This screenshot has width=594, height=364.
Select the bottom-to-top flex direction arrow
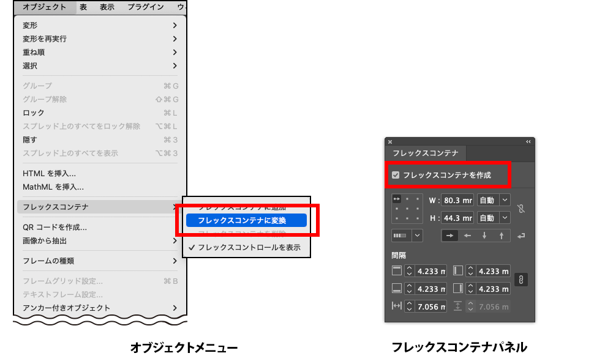[x=502, y=235]
